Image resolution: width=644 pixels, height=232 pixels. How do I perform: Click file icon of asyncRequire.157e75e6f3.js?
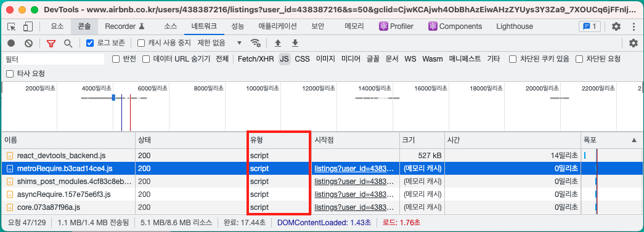pos(10,194)
